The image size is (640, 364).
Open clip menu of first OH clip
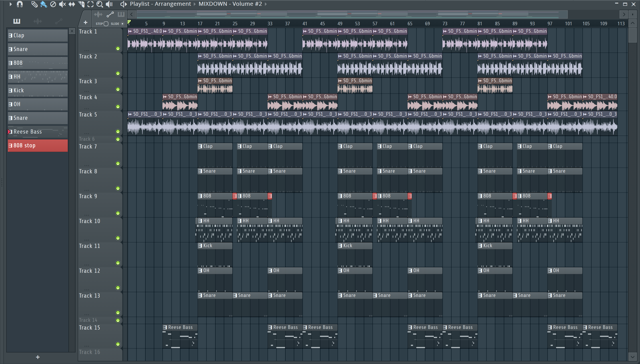(x=200, y=271)
